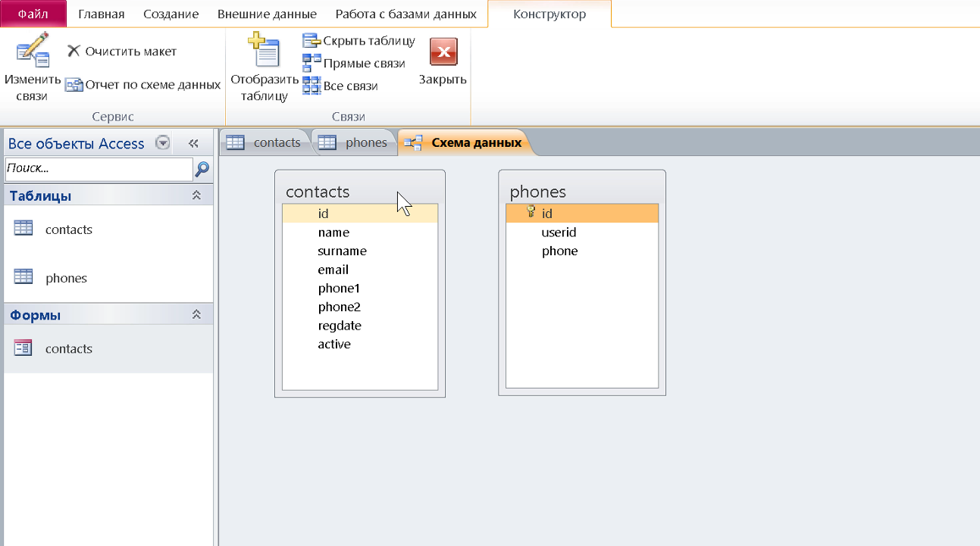Image resolution: width=980 pixels, height=546 pixels.
Task: Click contacts table title in schema
Action: pos(318,192)
